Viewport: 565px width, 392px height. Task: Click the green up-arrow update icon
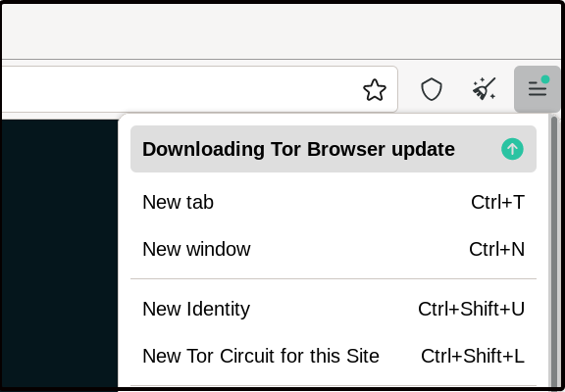coord(512,149)
